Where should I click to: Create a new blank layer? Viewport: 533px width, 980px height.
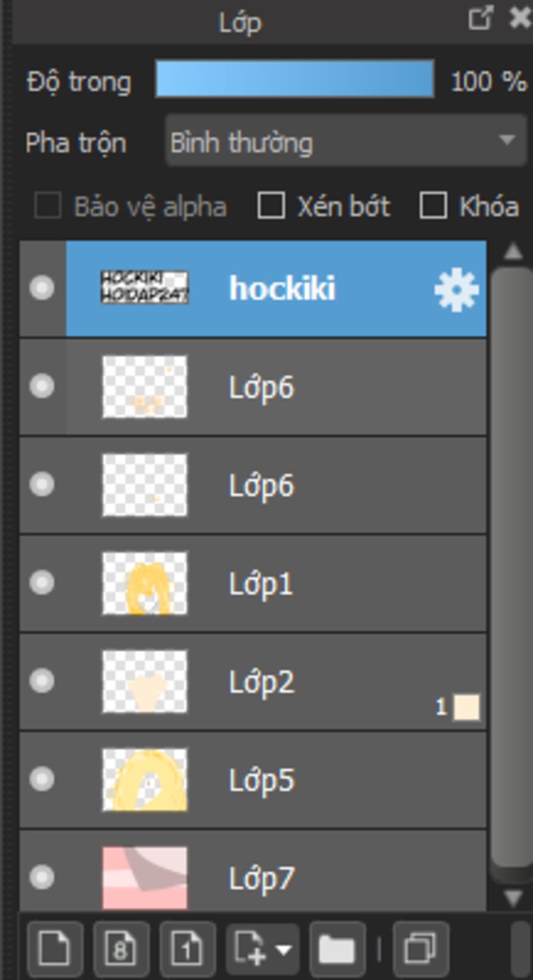[x=55, y=949]
